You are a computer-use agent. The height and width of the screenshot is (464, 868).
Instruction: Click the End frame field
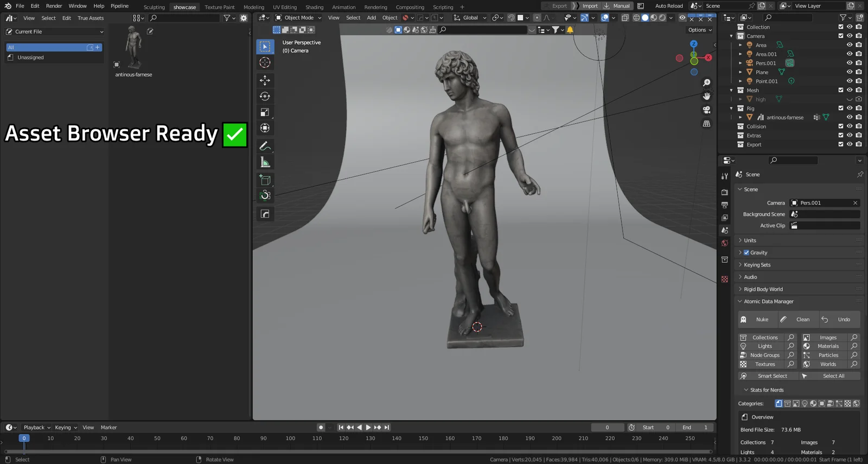(695, 428)
